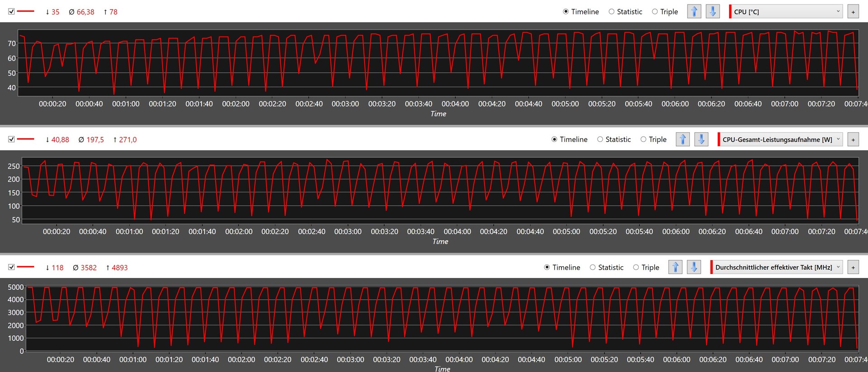
Task: Select Triple view for CPU power graph
Action: point(654,139)
